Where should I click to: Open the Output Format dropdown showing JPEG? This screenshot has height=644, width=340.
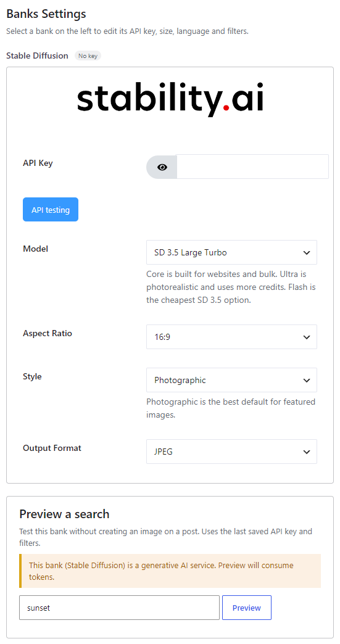pyautogui.click(x=231, y=452)
